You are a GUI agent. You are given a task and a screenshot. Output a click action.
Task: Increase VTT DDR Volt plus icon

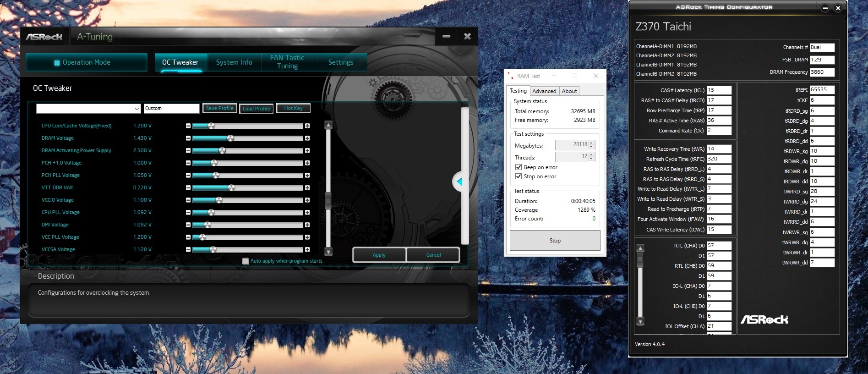coord(307,187)
